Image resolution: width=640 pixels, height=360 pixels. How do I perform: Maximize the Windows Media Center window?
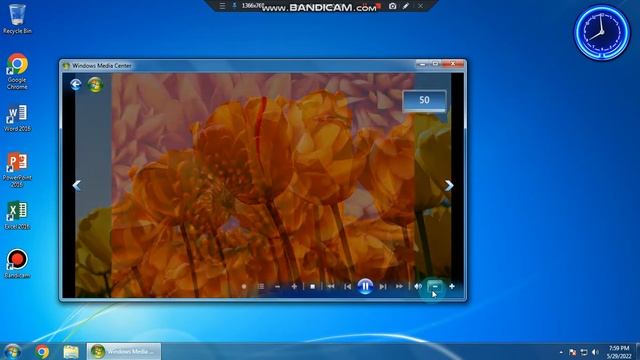click(436, 64)
